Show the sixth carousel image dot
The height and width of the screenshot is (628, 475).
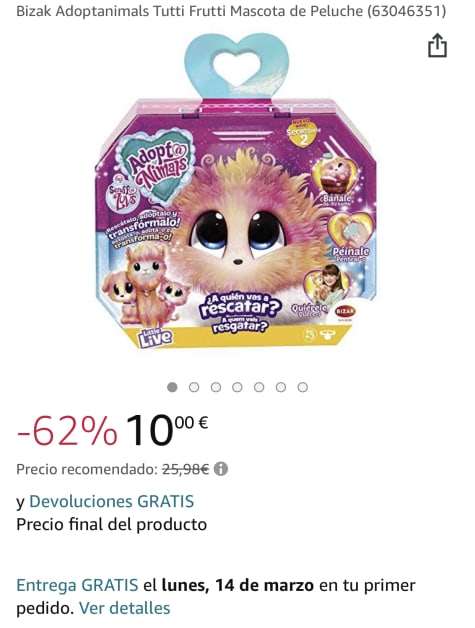(x=281, y=387)
